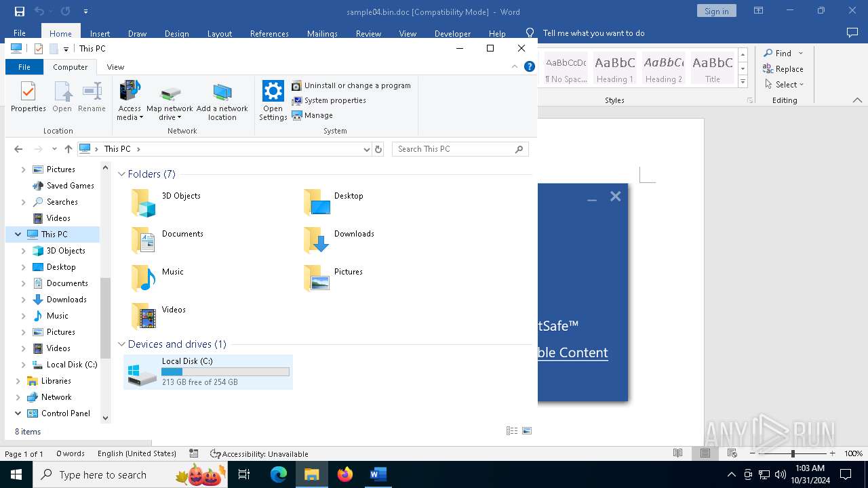The height and width of the screenshot is (488, 868).
Task: Click the Properties icon in Explorer ribbon
Action: 28,97
